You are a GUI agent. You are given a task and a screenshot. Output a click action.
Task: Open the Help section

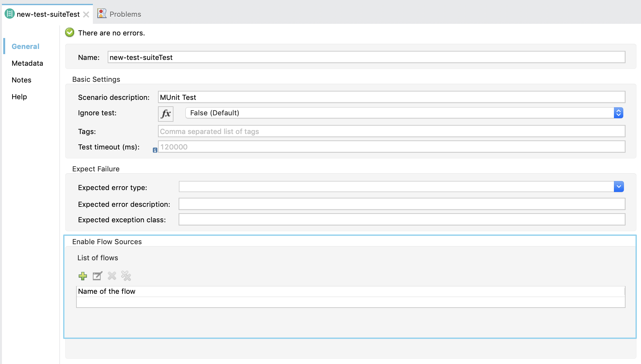tap(19, 97)
